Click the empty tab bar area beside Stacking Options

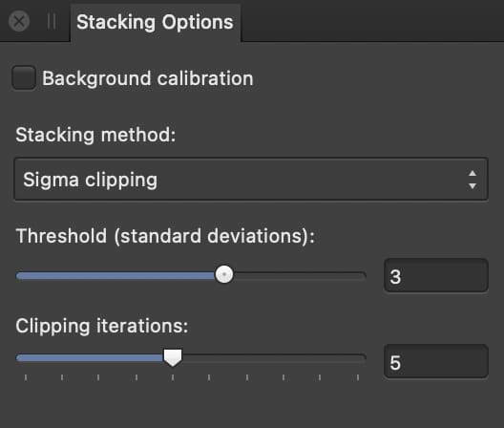click(372, 21)
